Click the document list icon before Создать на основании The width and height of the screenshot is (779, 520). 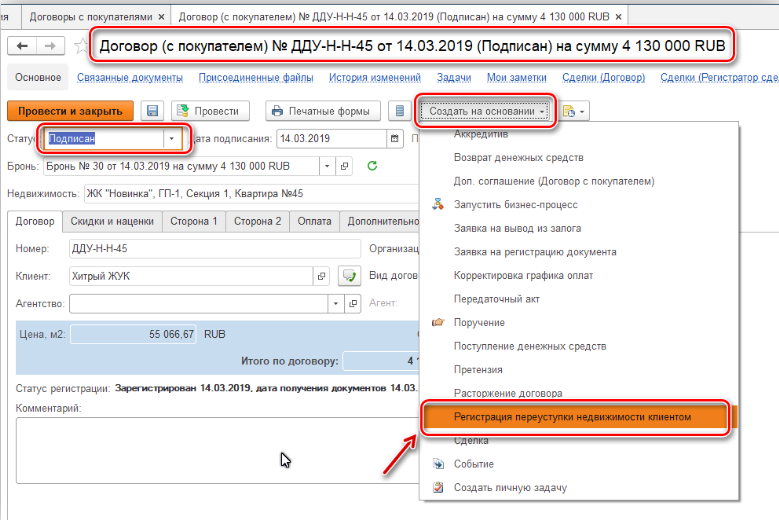click(x=399, y=111)
